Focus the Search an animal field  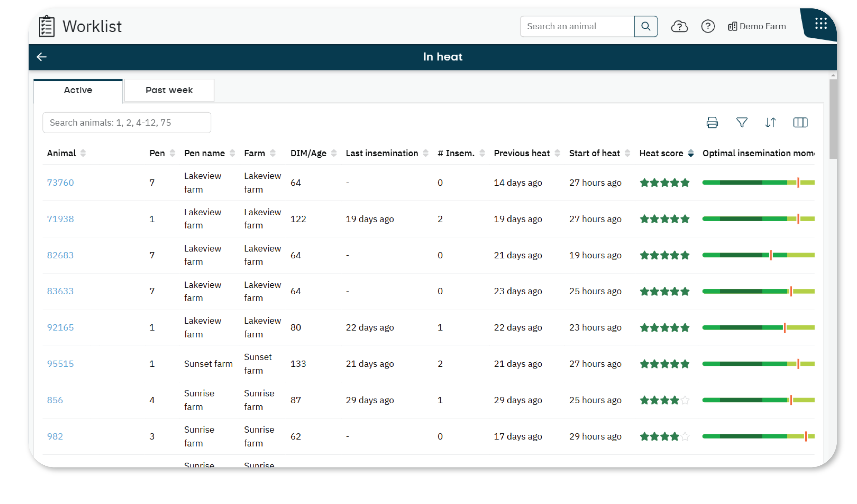[x=577, y=26]
